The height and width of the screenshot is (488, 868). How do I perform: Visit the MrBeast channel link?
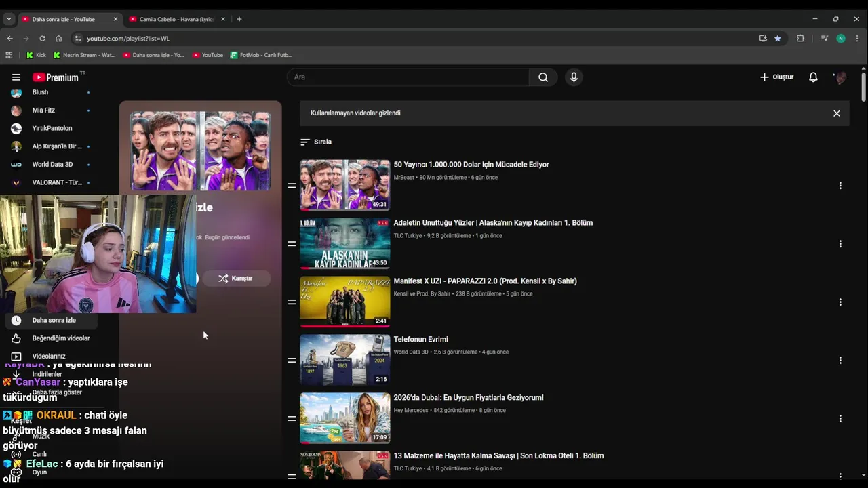[403, 178]
